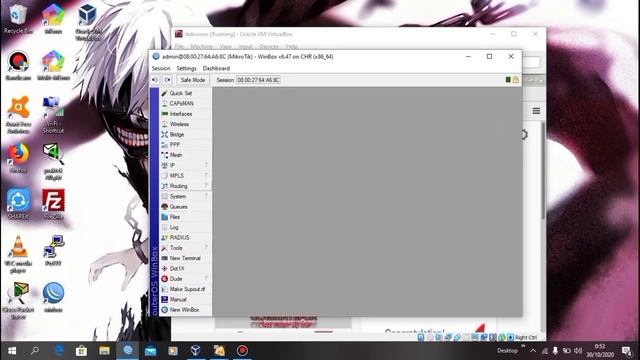This screenshot has height=360, width=640.
Task: Click the padlock icon in WinBox toolbar
Action: 516,80
